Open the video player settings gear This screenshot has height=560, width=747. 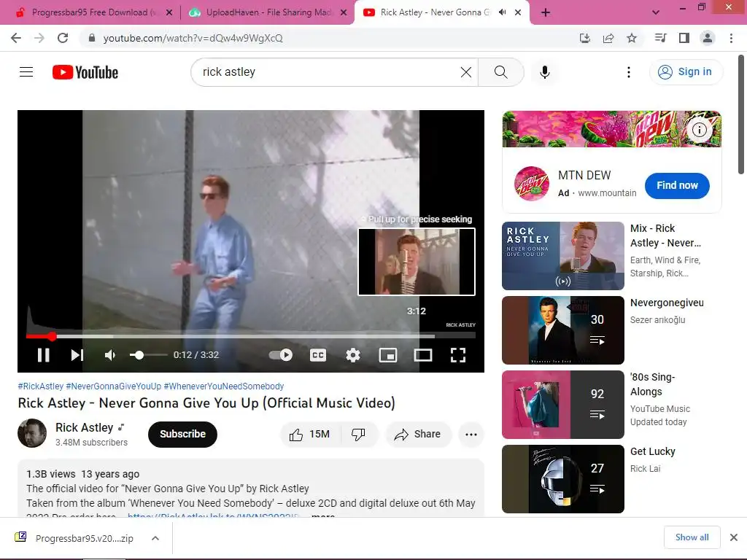coord(352,355)
